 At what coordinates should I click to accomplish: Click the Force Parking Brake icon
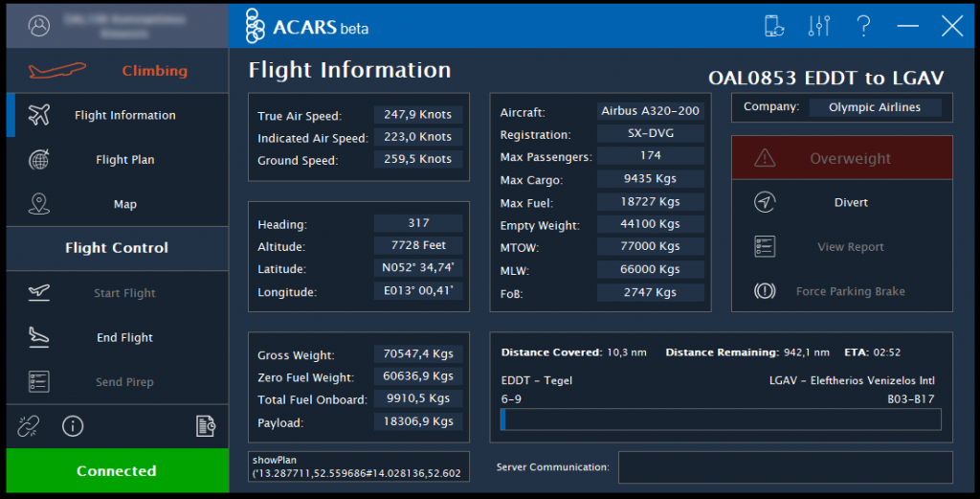(x=765, y=291)
